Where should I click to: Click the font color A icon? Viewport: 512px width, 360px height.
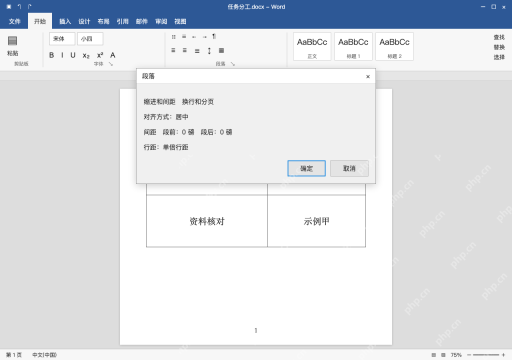click(x=113, y=55)
